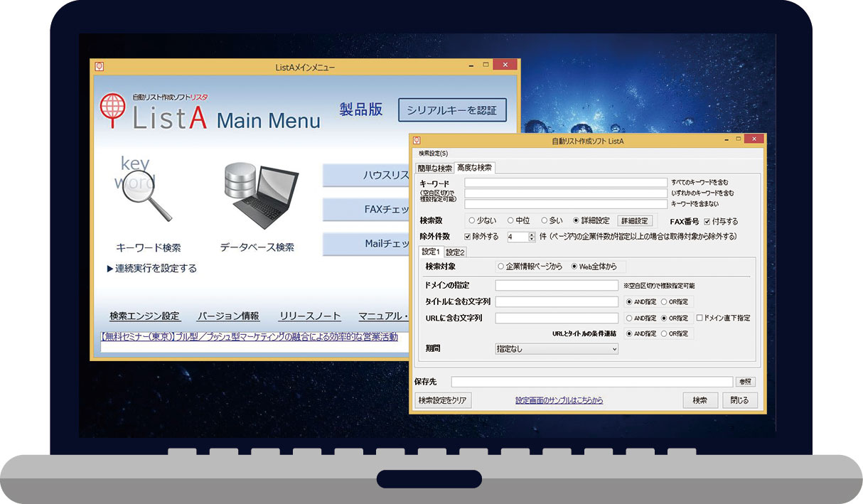
Task: Switch to the 高度な検索 tab
Action: click(476, 168)
